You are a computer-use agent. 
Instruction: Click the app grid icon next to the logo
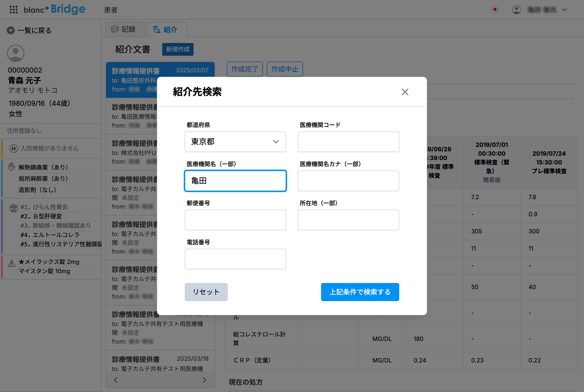(x=14, y=10)
